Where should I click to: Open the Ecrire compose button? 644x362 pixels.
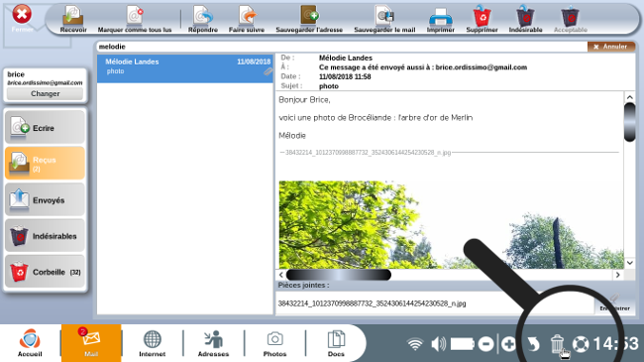[x=46, y=128]
